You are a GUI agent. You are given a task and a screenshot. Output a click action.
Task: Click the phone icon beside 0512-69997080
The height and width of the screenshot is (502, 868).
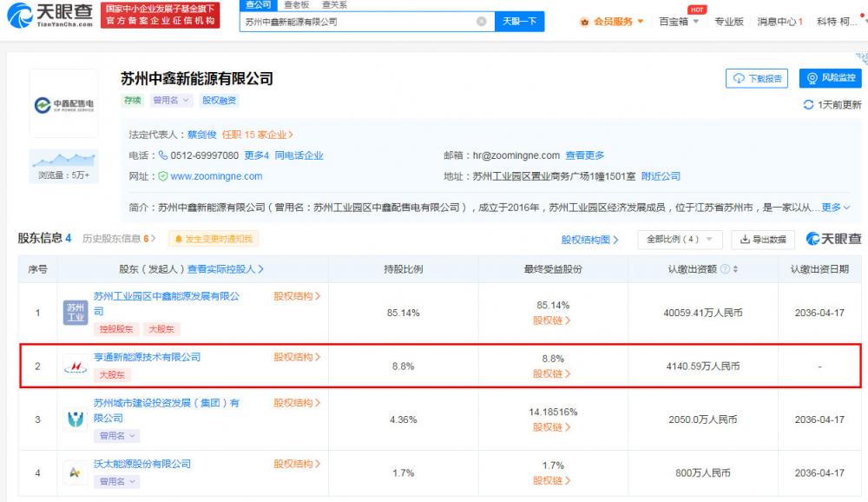[163, 155]
